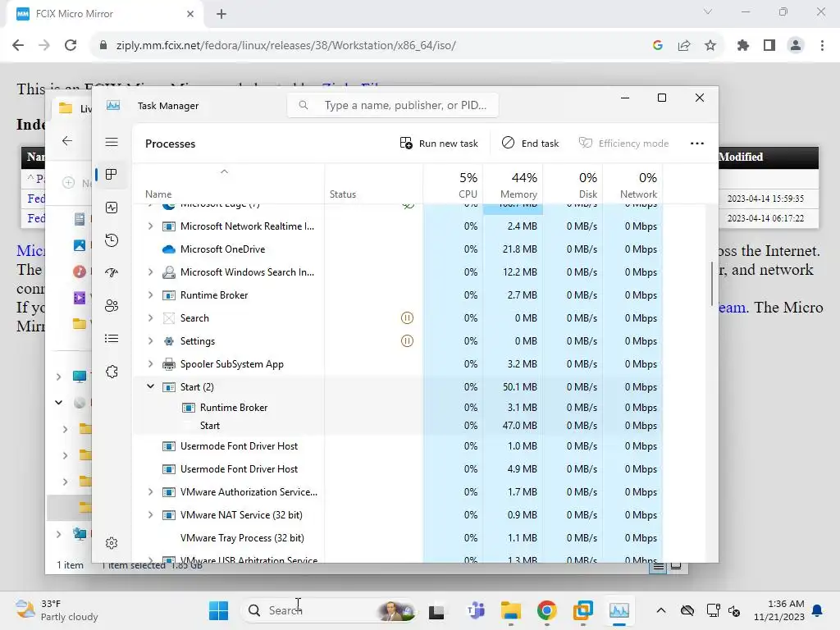Screen dimensions: 840x630
Task: Click the Modified column header on webpage
Action: 741,157
